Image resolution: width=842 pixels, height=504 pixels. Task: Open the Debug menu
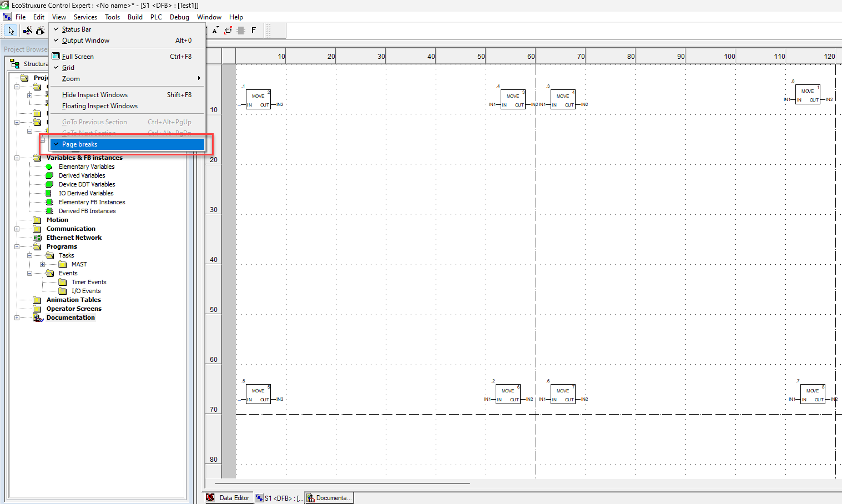(x=179, y=17)
